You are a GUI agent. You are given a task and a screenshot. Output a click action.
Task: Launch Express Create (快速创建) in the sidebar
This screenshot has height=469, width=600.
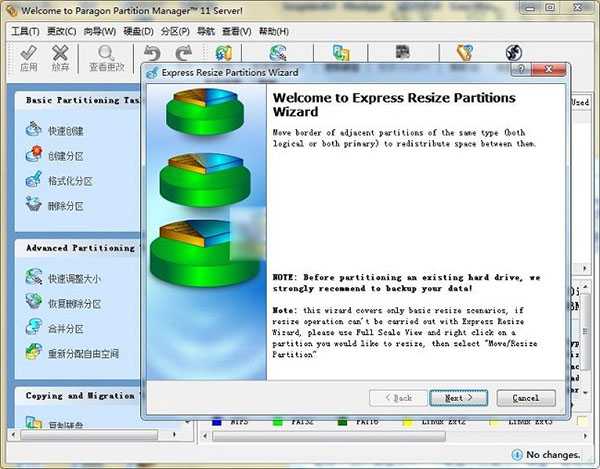(x=65, y=131)
